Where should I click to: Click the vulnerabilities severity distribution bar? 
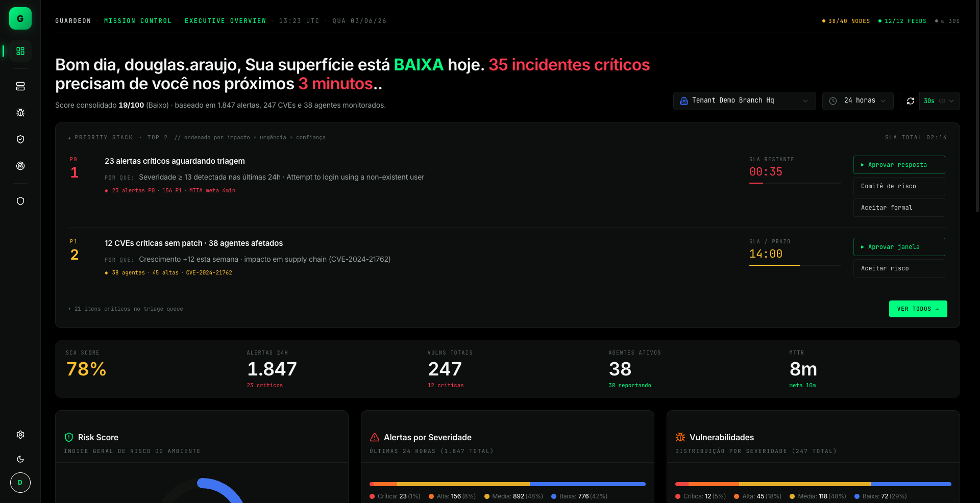point(813,484)
